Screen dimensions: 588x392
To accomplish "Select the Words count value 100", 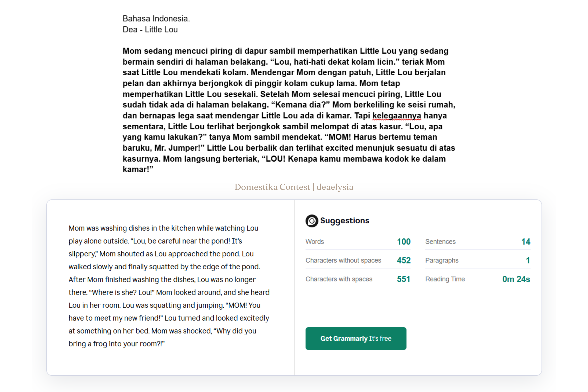I will tap(403, 242).
